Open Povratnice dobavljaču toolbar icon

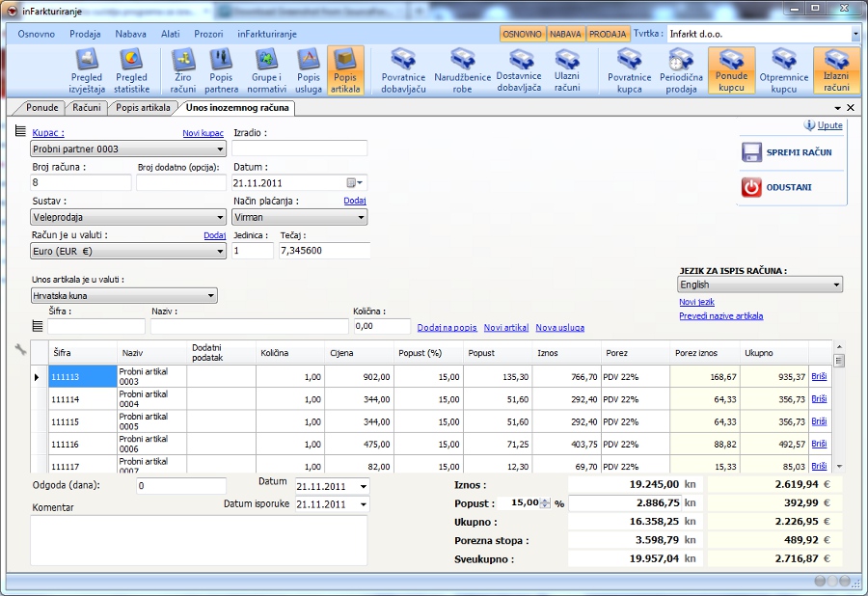[x=403, y=70]
